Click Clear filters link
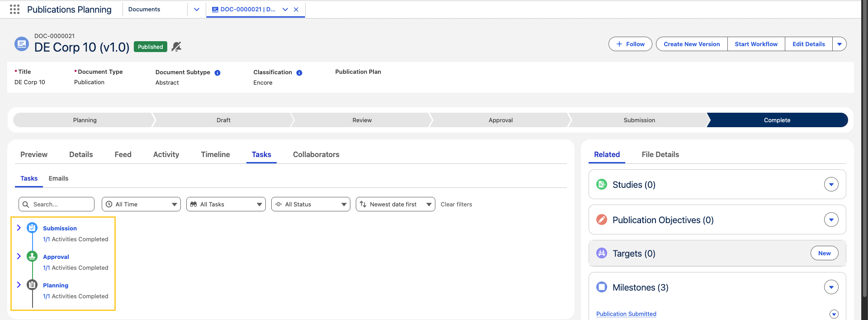The image size is (868, 320). pos(456,204)
